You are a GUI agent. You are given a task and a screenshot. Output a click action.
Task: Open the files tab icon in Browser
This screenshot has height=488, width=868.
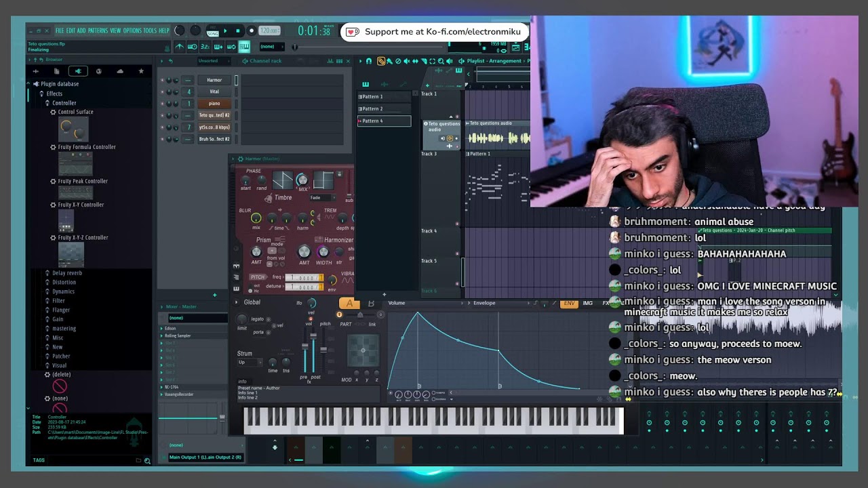pos(57,71)
